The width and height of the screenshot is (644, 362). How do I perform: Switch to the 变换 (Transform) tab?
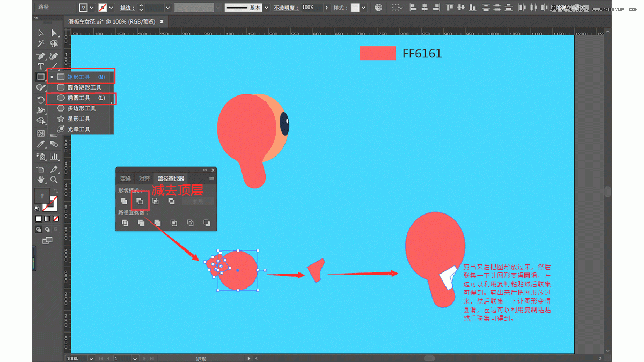(x=126, y=179)
